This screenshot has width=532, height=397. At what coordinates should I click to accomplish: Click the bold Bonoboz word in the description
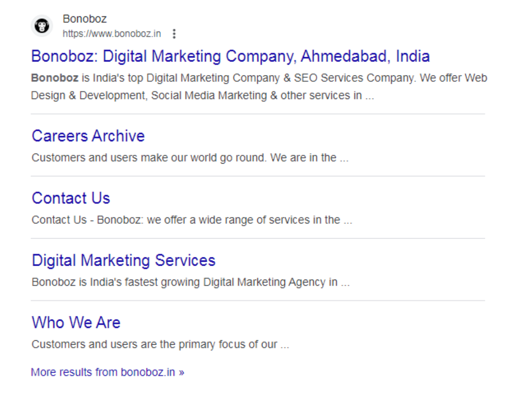[55, 78]
